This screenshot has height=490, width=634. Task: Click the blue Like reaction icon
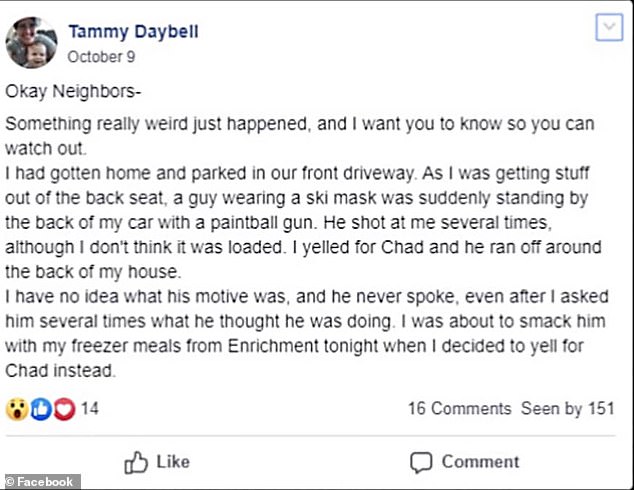click(40, 409)
